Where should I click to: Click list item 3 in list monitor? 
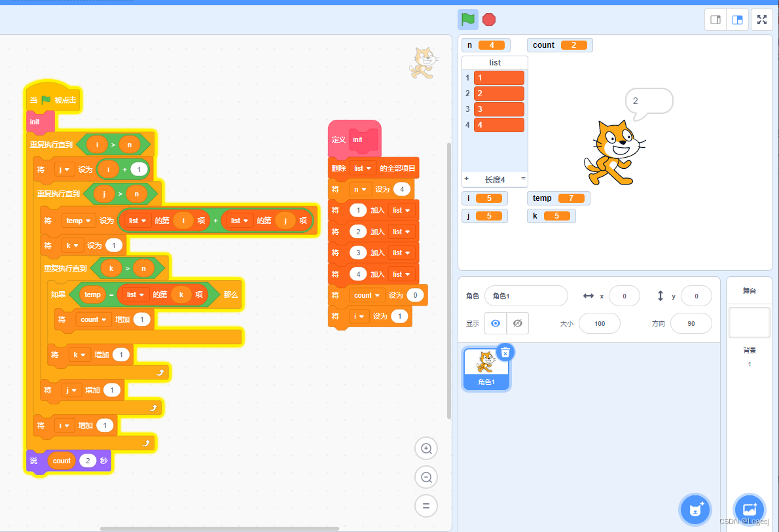point(499,109)
